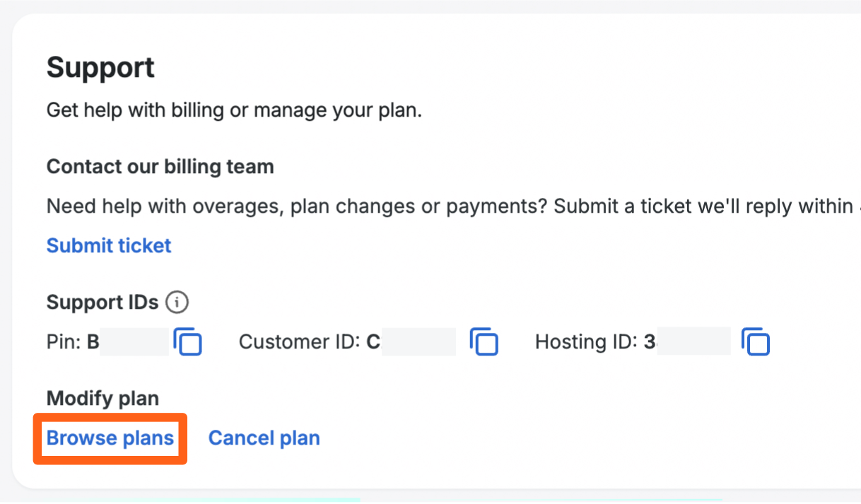Click the Browse plans link

(x=110, y=438)
